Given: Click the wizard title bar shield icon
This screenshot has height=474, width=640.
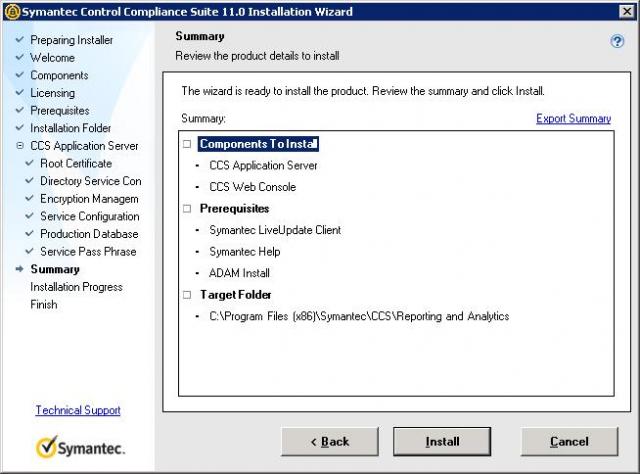Looking at the screenshot, I should 12,11.
